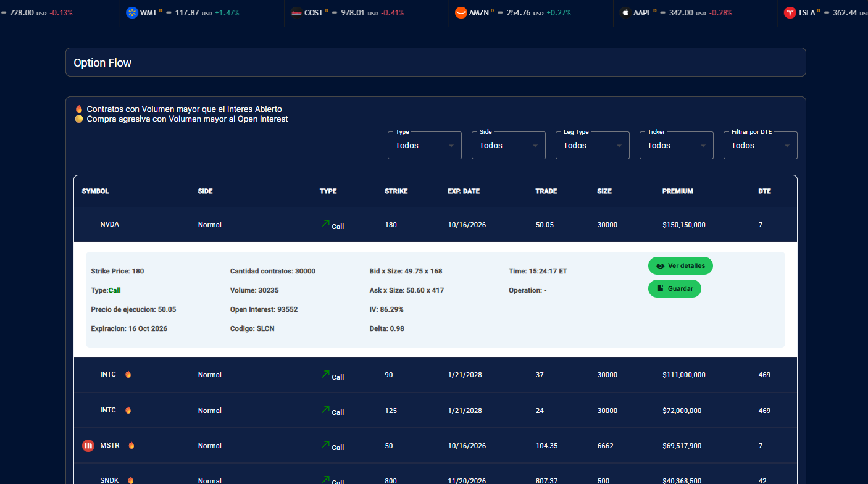The image size is (868, 484).
Task: Click the Guardar button
Action: coord(675,288)
